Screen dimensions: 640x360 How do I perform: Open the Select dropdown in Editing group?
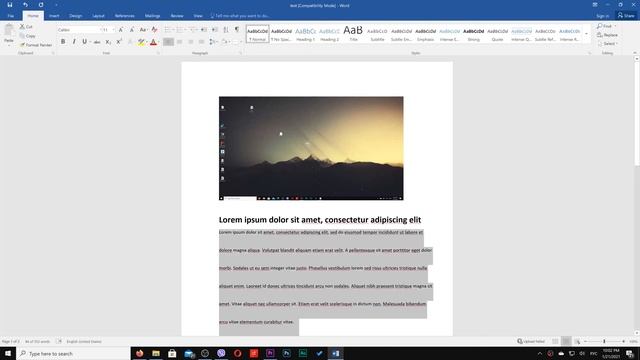pyautogui.click(x=608, y=44)
